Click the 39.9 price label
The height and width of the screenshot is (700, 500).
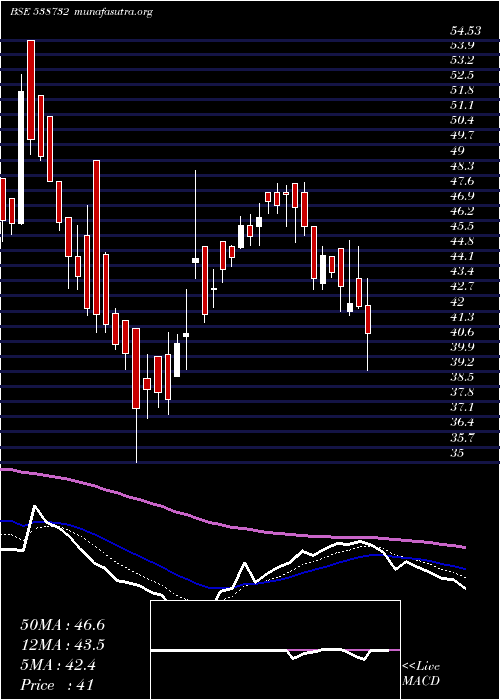tap(462, 347)
